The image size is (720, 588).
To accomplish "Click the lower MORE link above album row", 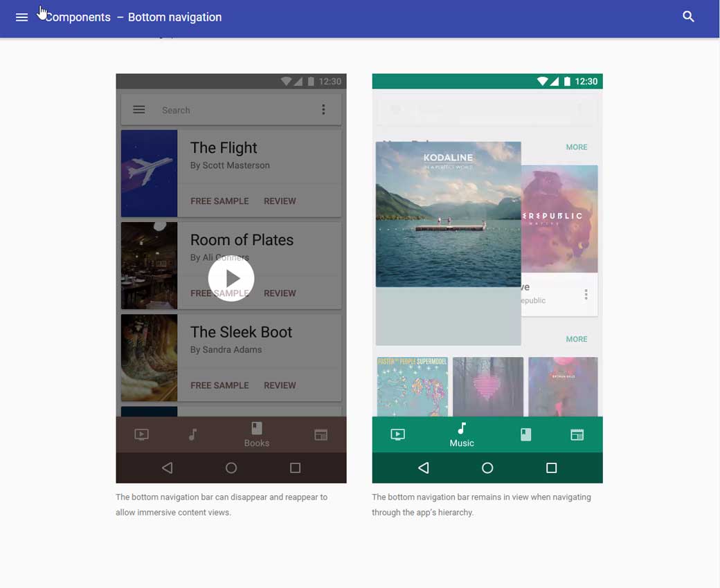I will [576, 340].
